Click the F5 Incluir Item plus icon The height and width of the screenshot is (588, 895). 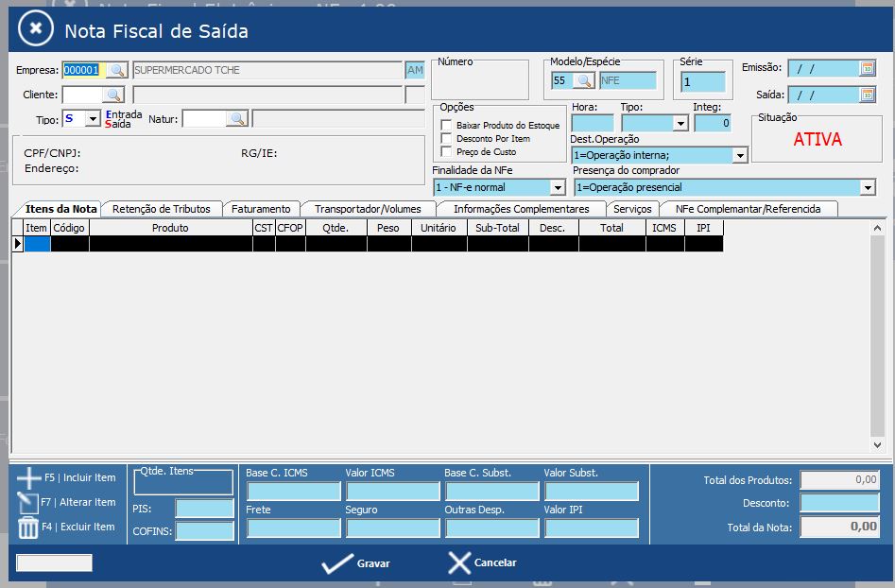point(29,478)
